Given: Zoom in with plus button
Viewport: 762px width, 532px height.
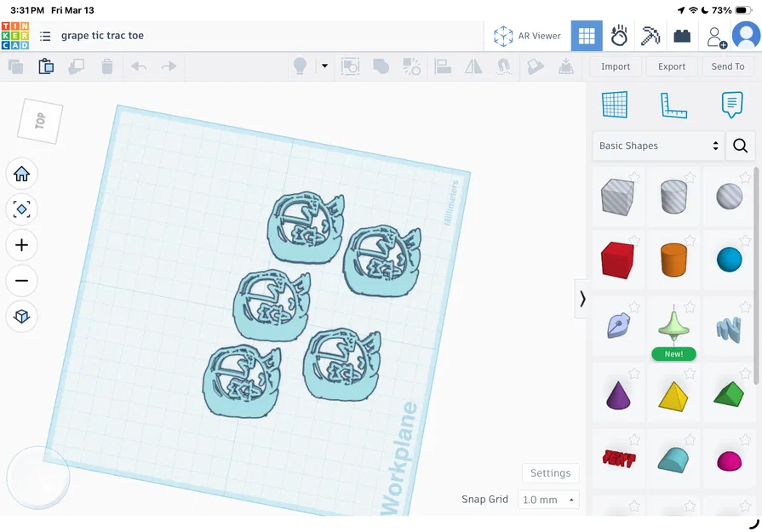Looking at the screenshot, I should [x=21, y=245].
